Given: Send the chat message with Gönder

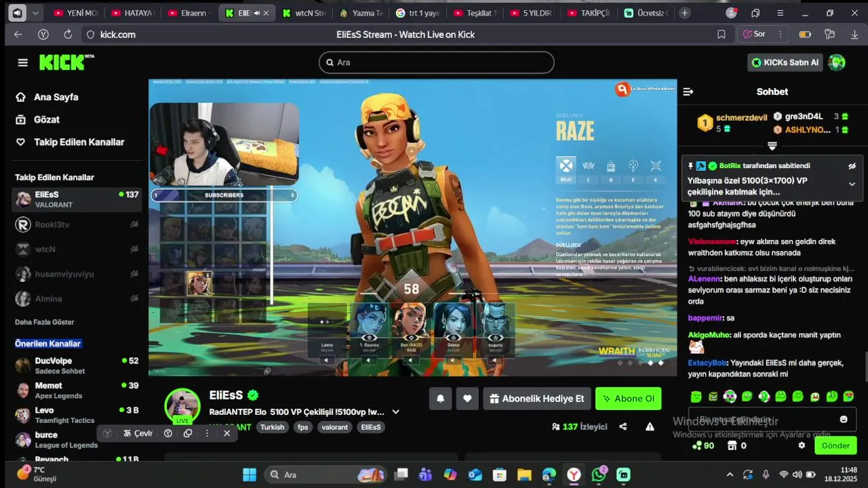Looking at the screenshot, I should [835, 445].
